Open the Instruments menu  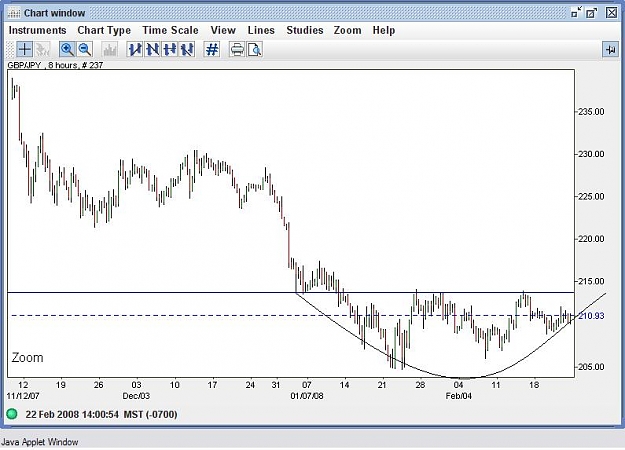pos(37,30)
